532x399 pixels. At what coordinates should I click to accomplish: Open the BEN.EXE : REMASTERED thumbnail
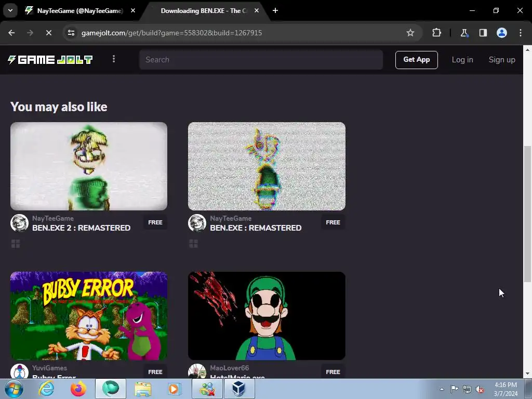click(x=267, y=166)
